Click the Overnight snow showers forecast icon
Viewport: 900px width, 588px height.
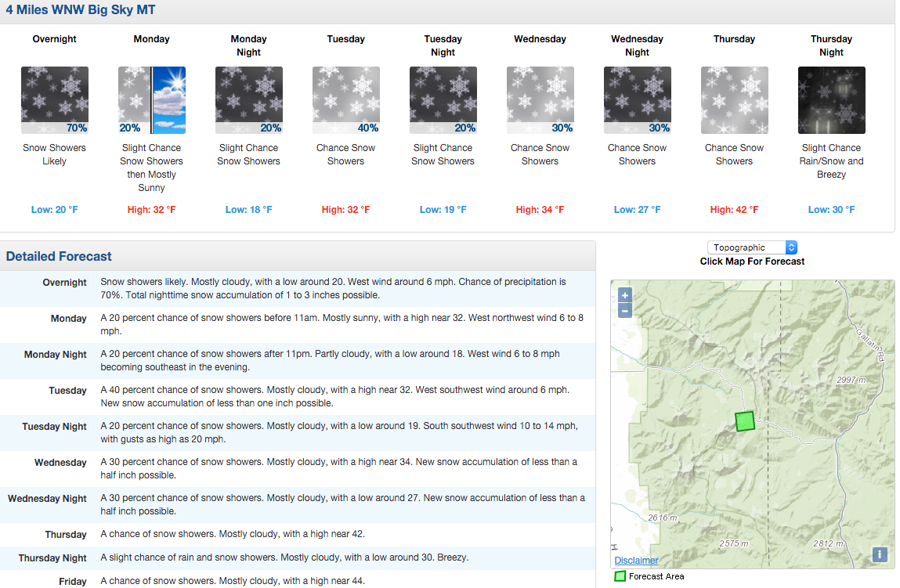click(x=55, y=100)
